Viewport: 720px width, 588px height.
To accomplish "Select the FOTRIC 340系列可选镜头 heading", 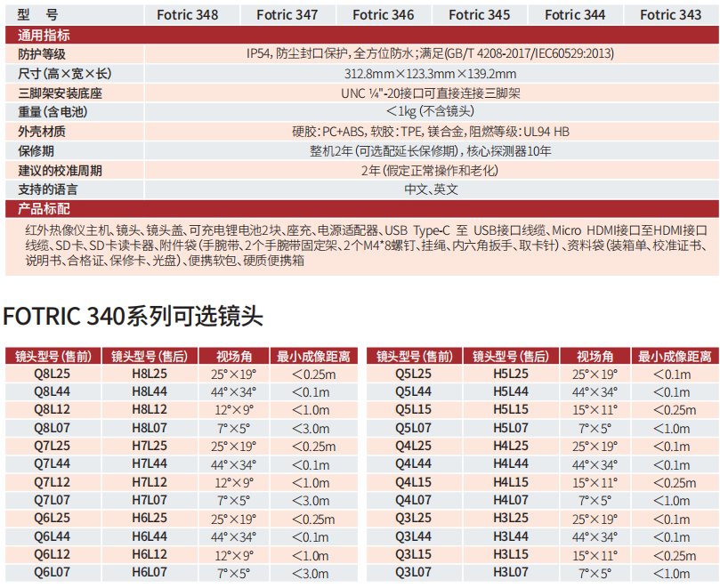I will (x=133, y=316).
